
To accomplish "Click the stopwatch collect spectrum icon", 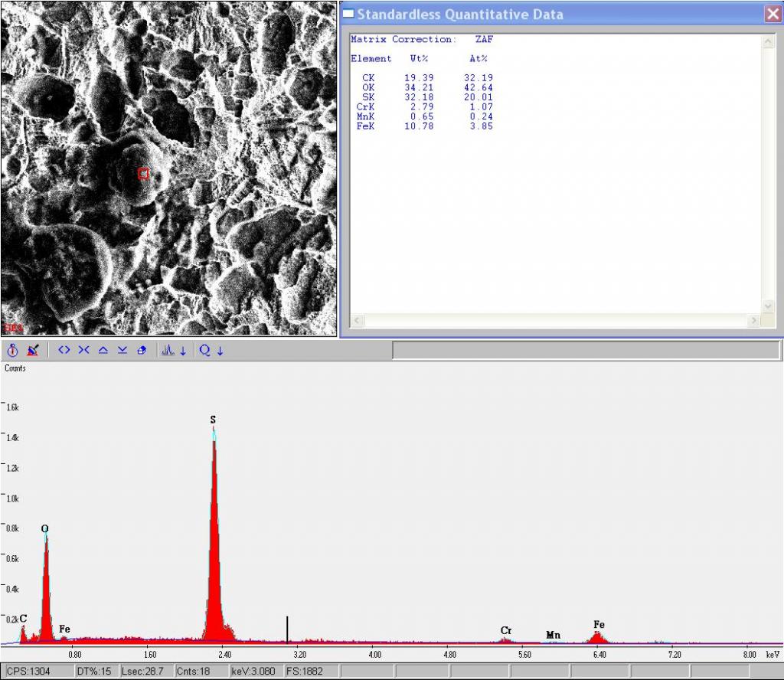I will [x=12, y=351].
